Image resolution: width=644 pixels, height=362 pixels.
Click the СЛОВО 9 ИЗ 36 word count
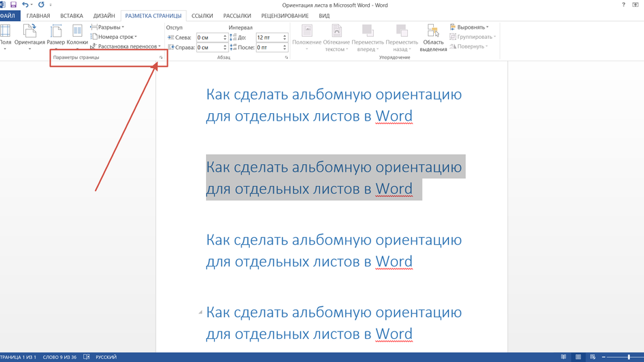tap(59, 357)
